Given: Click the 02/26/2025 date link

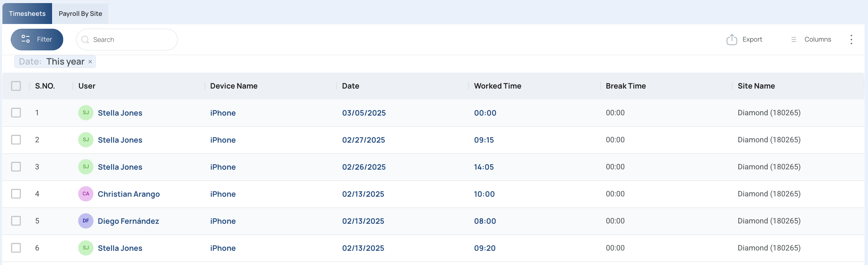Looking at the screenshot, I should point(364,167).
